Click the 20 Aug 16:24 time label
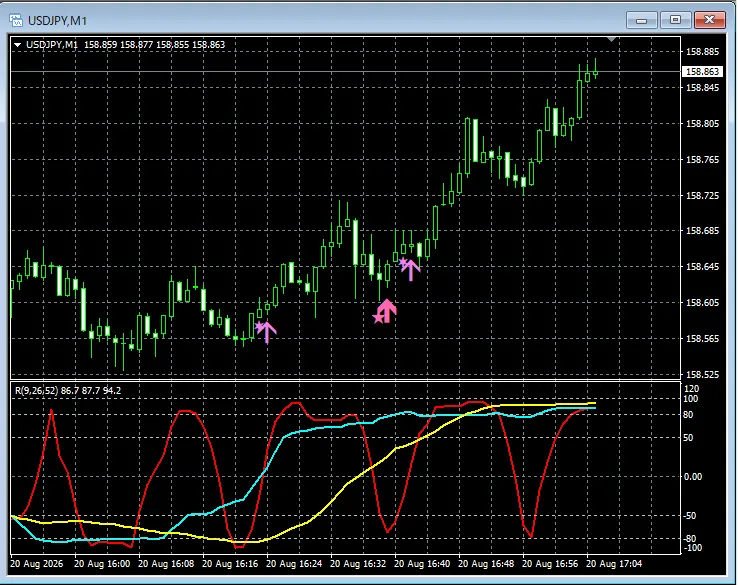The image size is (738, 585). (x=294, y=564)
